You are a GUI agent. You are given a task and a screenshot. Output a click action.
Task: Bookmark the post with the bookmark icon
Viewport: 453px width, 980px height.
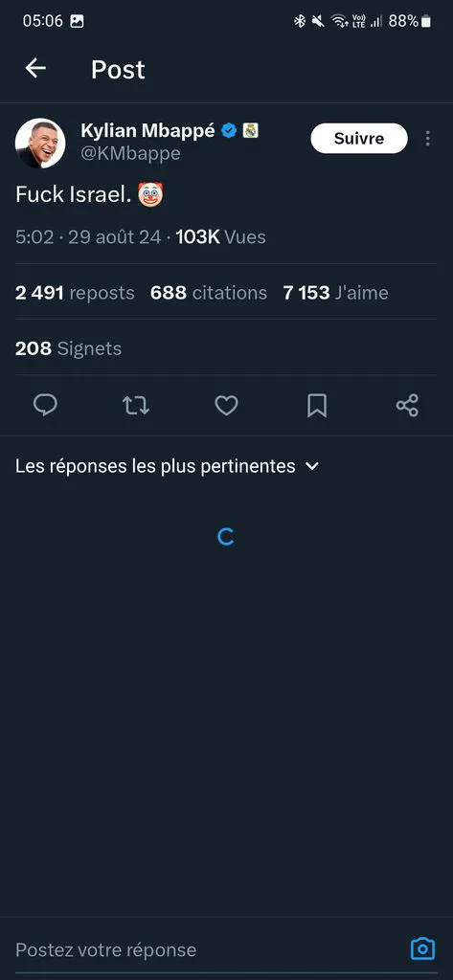317,406
